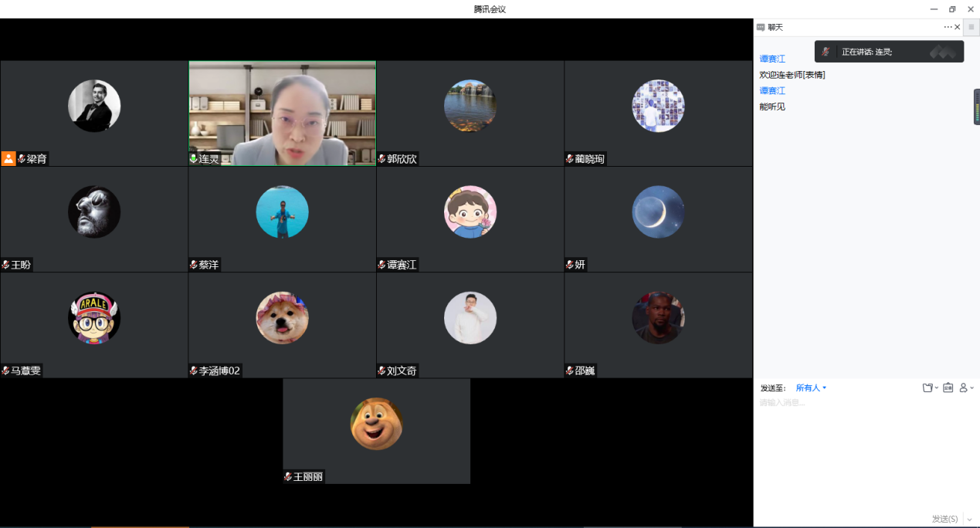Viewport: 980px width, 528px height.
Task: Open the hamburger menu beside chat panel
Action: click(972, 27)
